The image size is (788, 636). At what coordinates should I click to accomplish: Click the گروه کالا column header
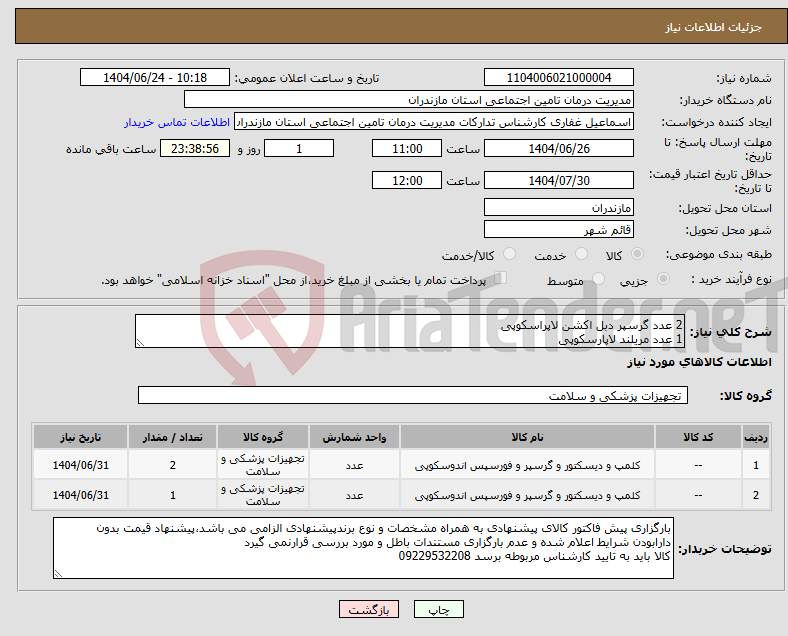[x=263, y=437]
